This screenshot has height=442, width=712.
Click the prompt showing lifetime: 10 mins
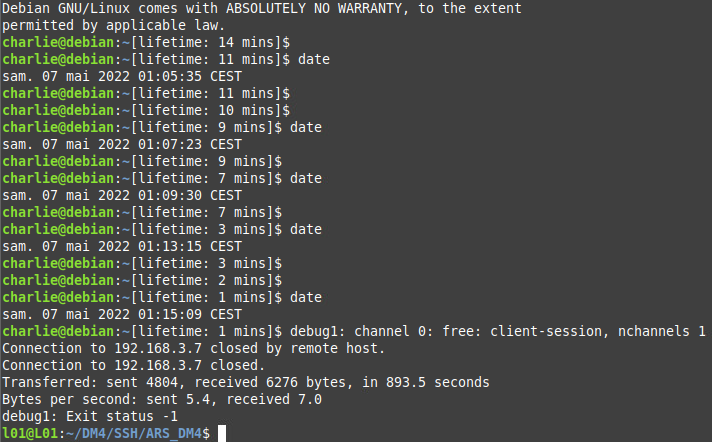(146, 110)
